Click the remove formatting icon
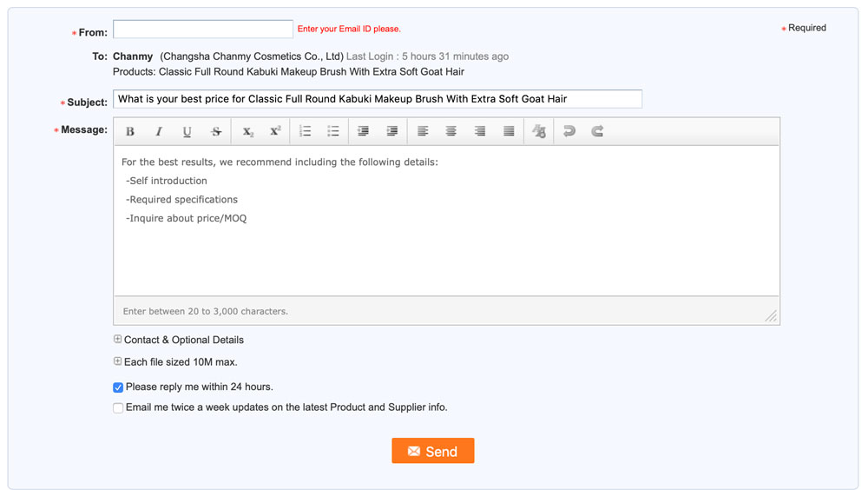Viewport: 868px width, 490px height. 539,132
